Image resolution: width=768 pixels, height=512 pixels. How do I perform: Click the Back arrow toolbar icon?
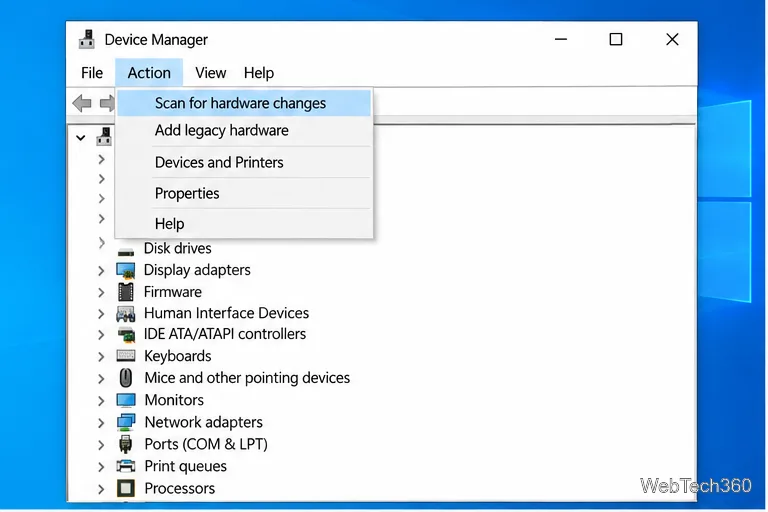[x=81, y=103]
